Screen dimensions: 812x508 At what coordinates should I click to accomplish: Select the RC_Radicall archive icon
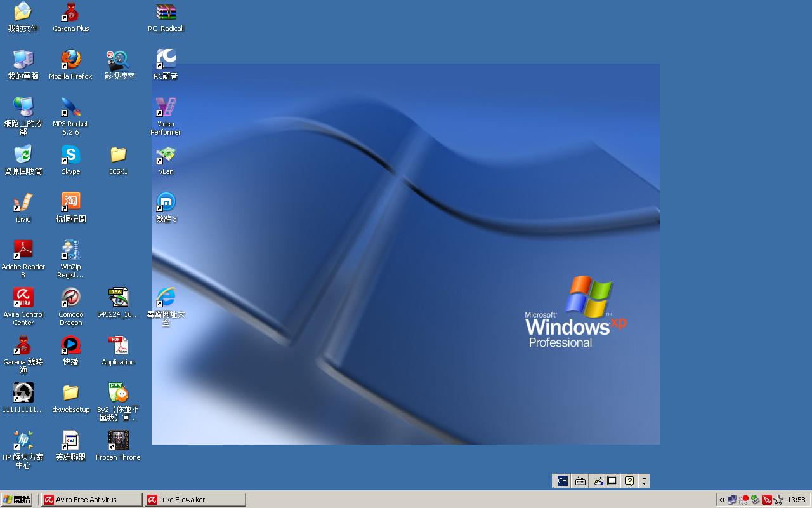pos(166,13)
